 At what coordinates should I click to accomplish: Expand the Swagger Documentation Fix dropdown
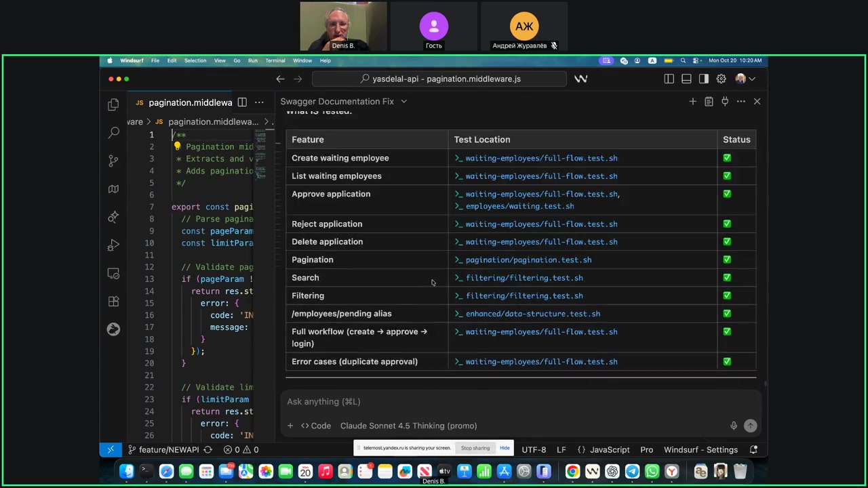pyautogui.click(x=403, y=102)
